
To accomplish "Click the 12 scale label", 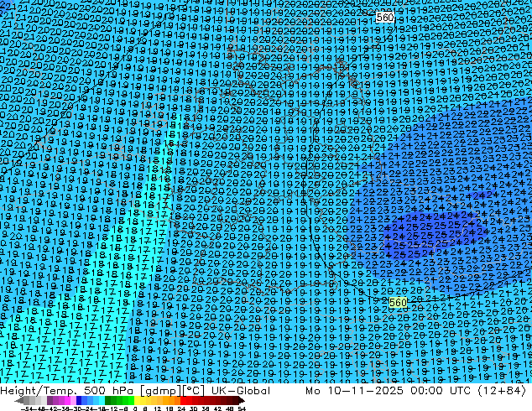I will pyautogui.click(x=158, y=409).
